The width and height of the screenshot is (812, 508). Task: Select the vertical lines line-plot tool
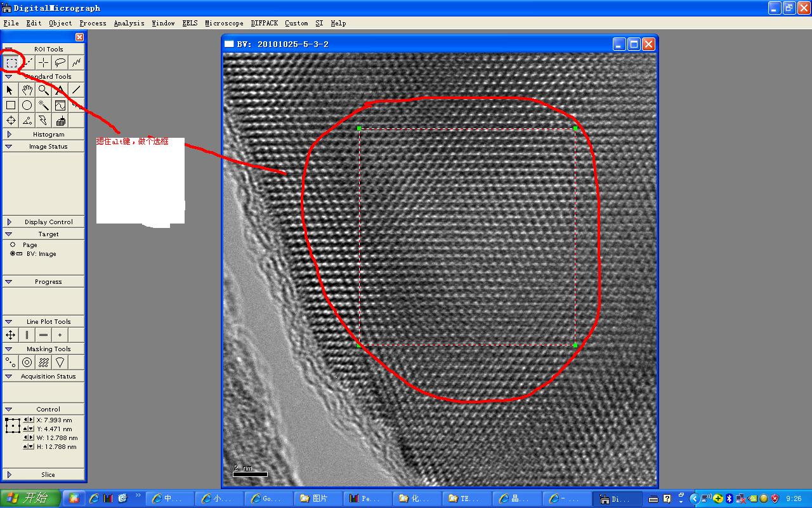point(27,335)
